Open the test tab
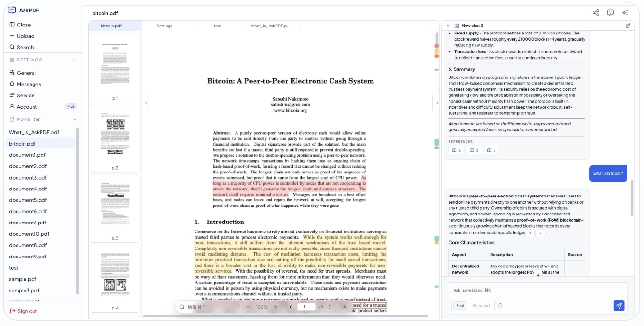The image size is (644, 326). 217,26
